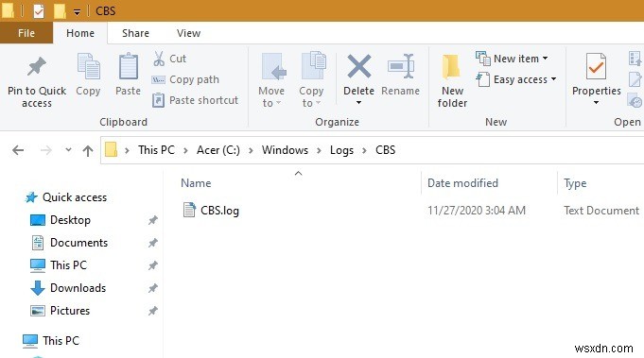Screen dimensions: 644x358
Task: Click Acer (C:) in the address path
Action: click(218, 150)
